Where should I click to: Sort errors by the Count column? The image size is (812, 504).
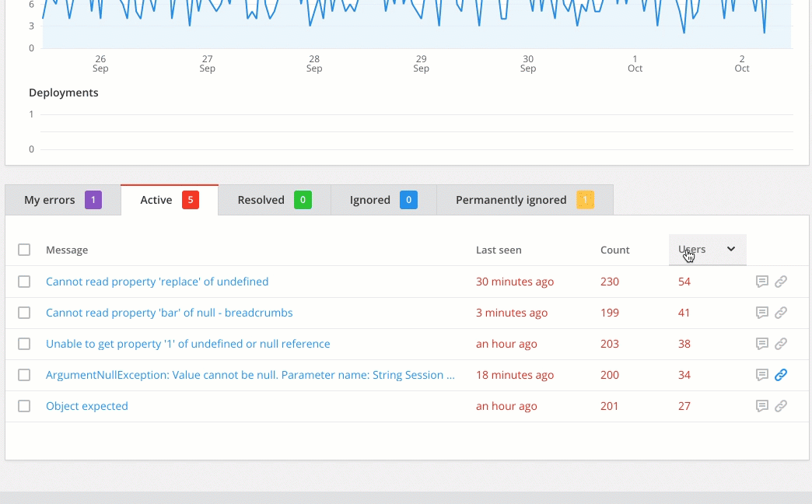(614, 250)
